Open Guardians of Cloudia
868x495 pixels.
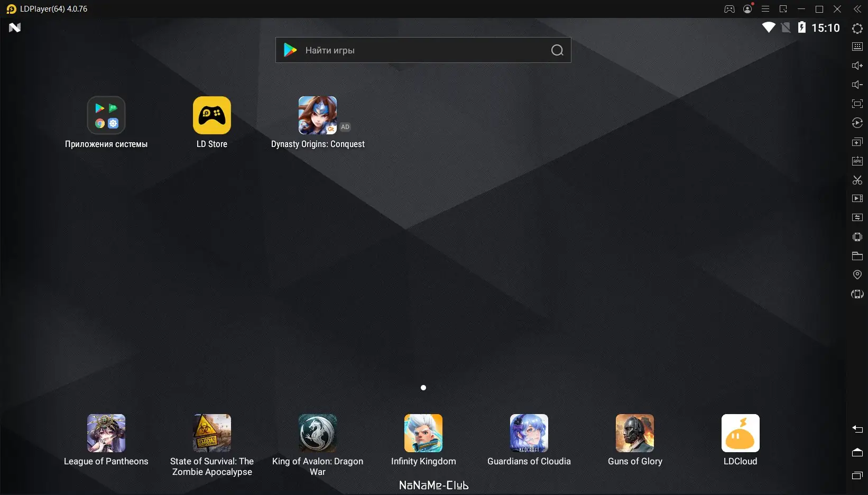(x=529, y=433)
